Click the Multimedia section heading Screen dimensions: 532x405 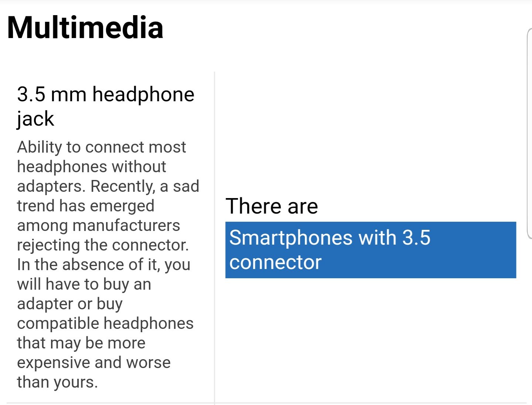(x=85, y=28)
